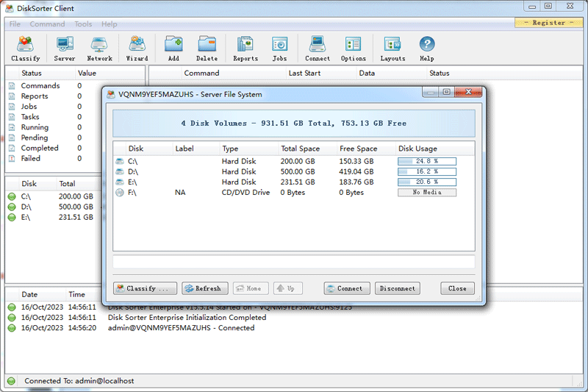This screenshot has height=392, width=588.
Task: Click the D:\ 16.2 % usage bar
Action: pos(427,172)
